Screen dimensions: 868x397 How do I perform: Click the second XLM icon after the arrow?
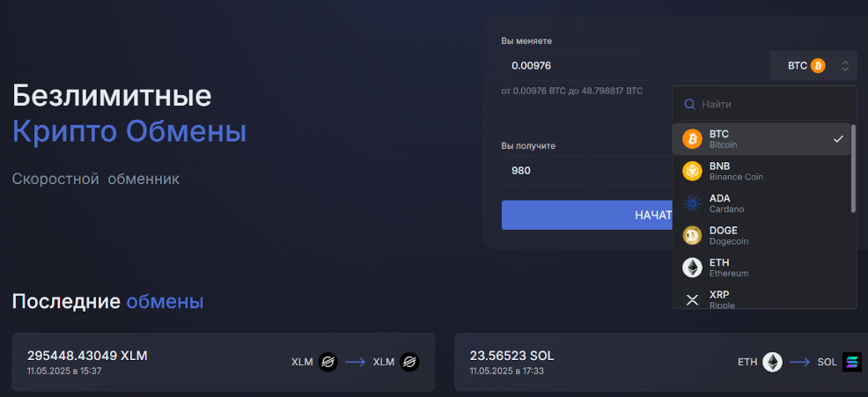point(409,362)
